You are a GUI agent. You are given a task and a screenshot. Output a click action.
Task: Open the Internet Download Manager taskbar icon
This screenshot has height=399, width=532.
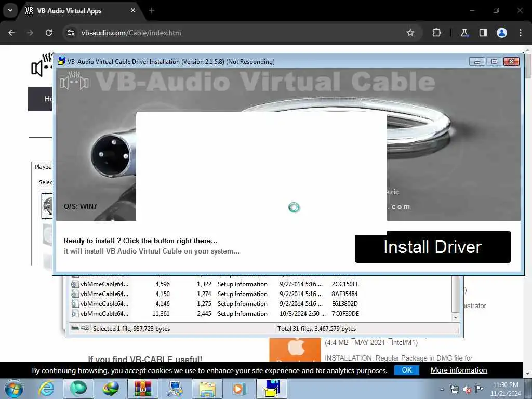pyautogui.click(x=111, y=389)
